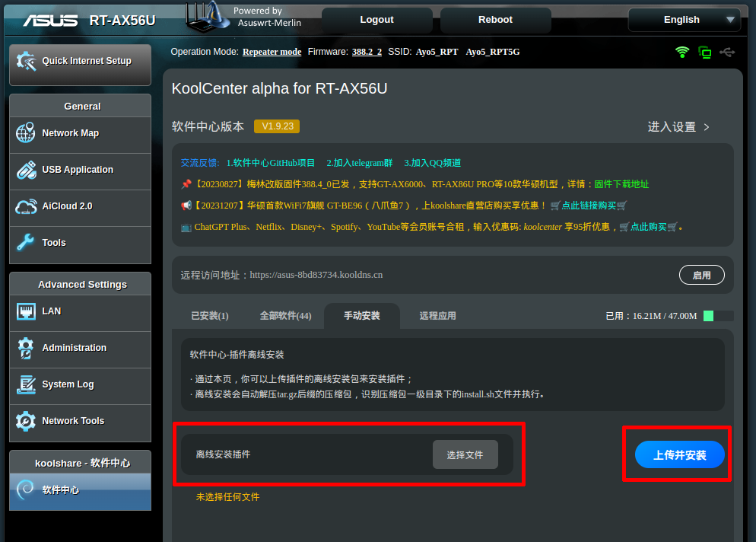Click the green WiFi signal status icon
Image resolution: width=756 pixels, height=542 pixels.
(x=682, y=52)
